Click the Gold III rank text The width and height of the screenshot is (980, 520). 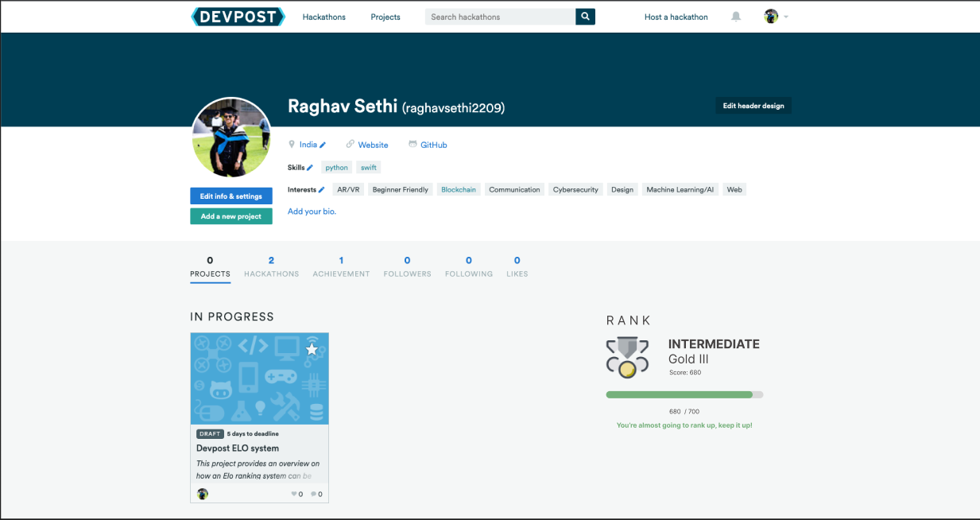688,359
